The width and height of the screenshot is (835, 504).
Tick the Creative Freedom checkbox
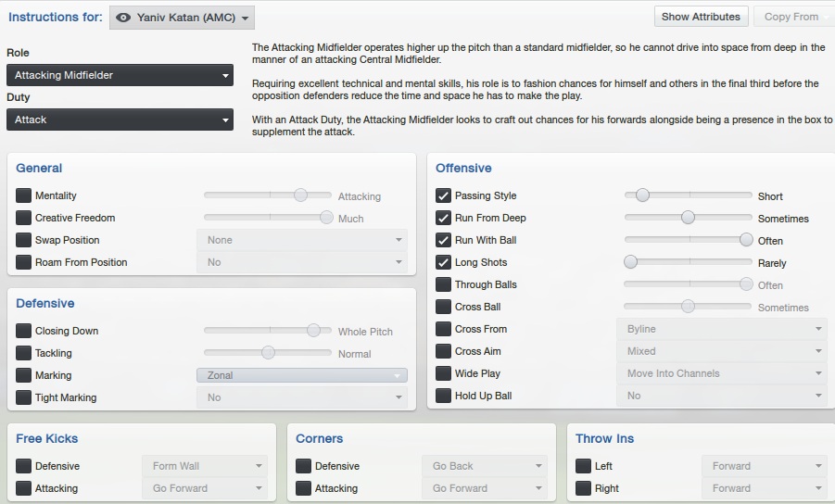[x=24, y=218]
